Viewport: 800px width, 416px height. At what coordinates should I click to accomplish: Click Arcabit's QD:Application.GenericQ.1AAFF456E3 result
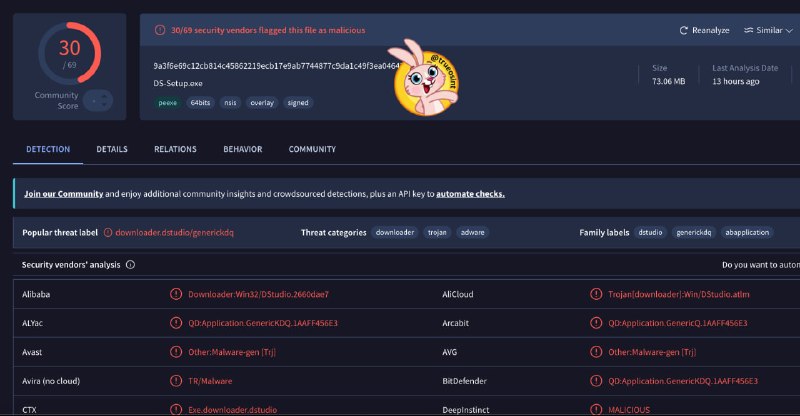pos(678,323)
